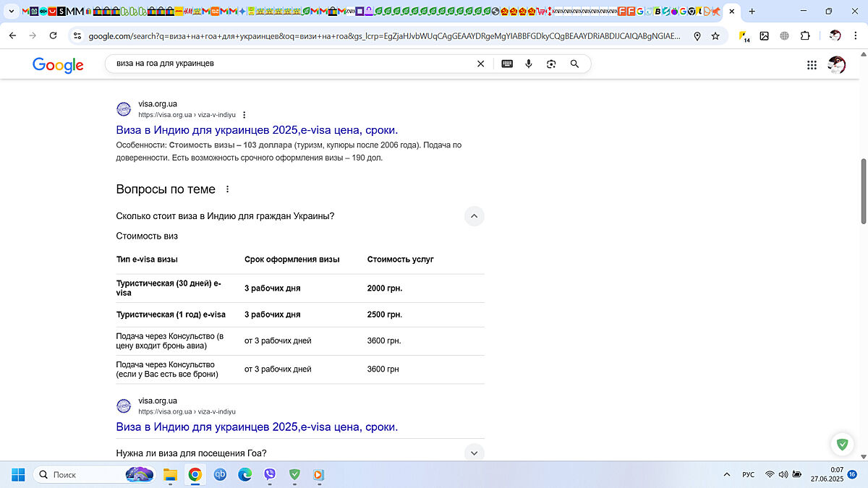Open first 'Виза в Индию для украинцев 2025' link

click(257, 130)
